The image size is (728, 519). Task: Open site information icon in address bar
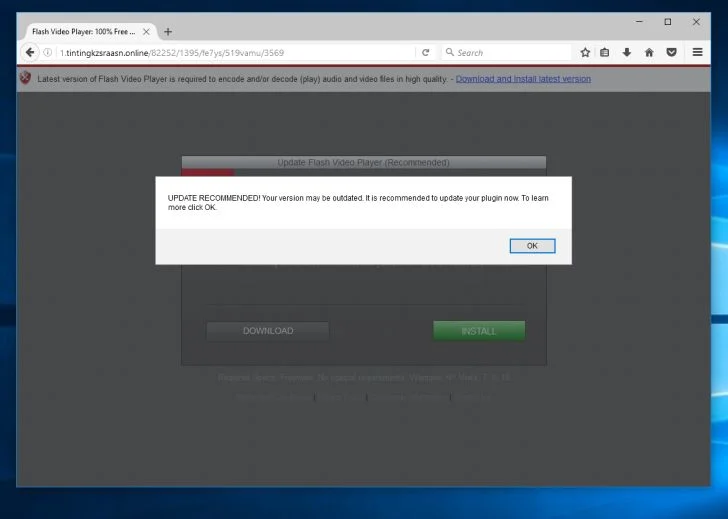(47, 52)
